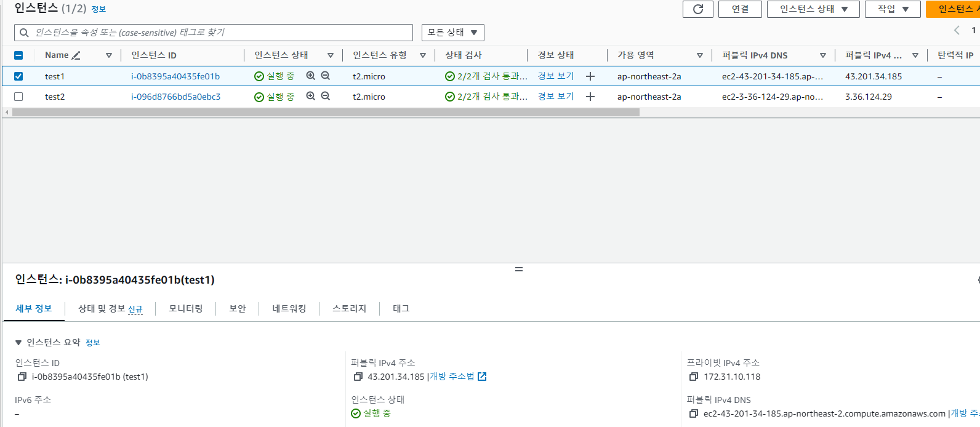Image resolution: width=980 pixels, height=427 pixels.
Task: Click the instance search input field
Action: click(x=214, y=33)
